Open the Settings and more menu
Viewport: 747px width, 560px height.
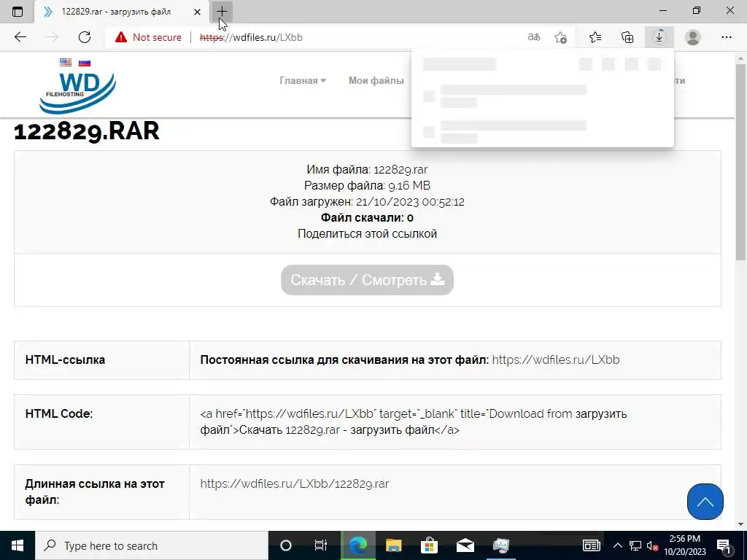coord(726,37)
